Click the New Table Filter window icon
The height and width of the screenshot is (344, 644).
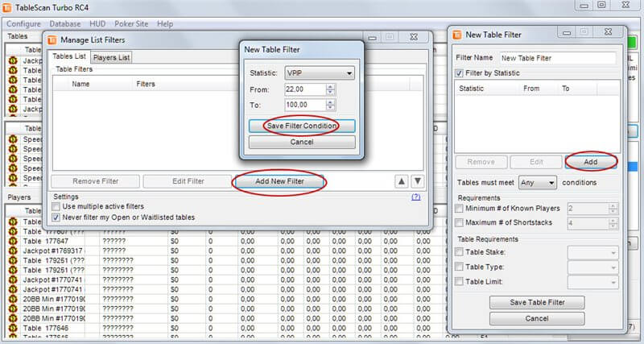click(457, 35)
